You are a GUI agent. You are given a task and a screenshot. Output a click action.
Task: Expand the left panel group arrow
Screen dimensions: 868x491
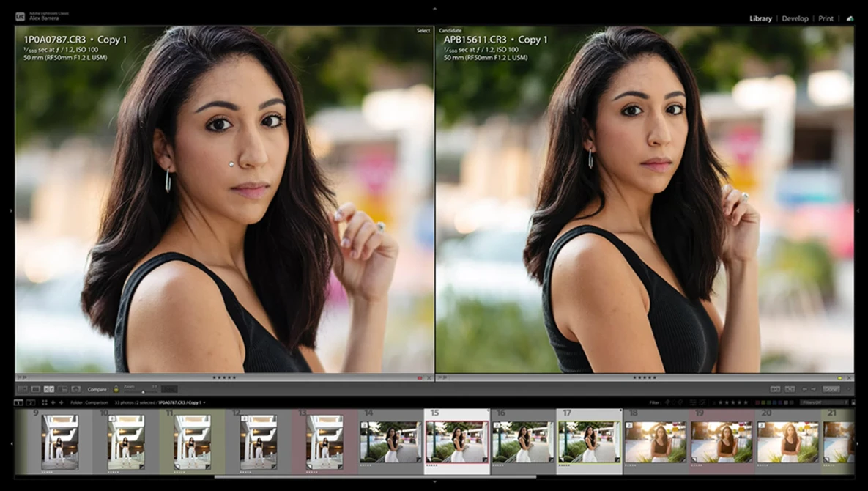tap(10, 210)
